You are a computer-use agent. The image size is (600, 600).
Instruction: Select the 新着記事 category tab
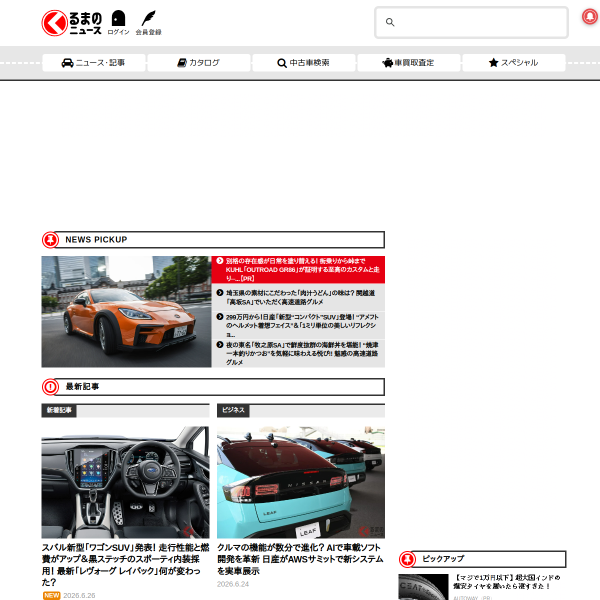click(x=59, y=410)
